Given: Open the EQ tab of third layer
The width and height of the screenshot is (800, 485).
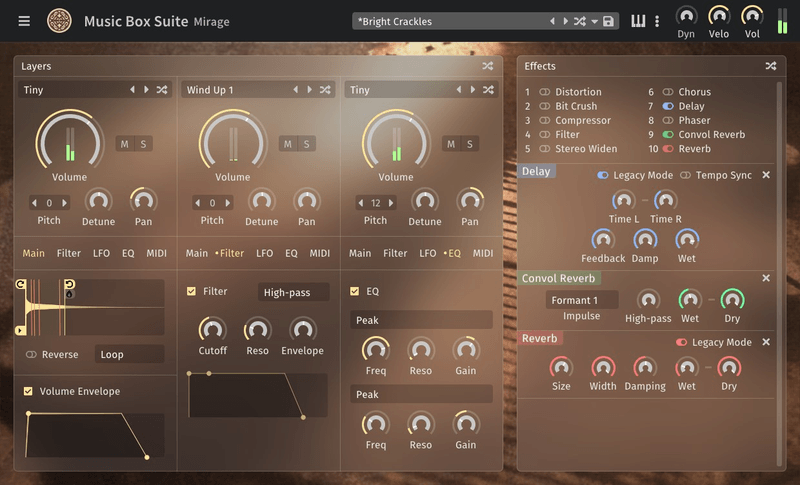Looking at the screenshot, I should pos(454,253).
